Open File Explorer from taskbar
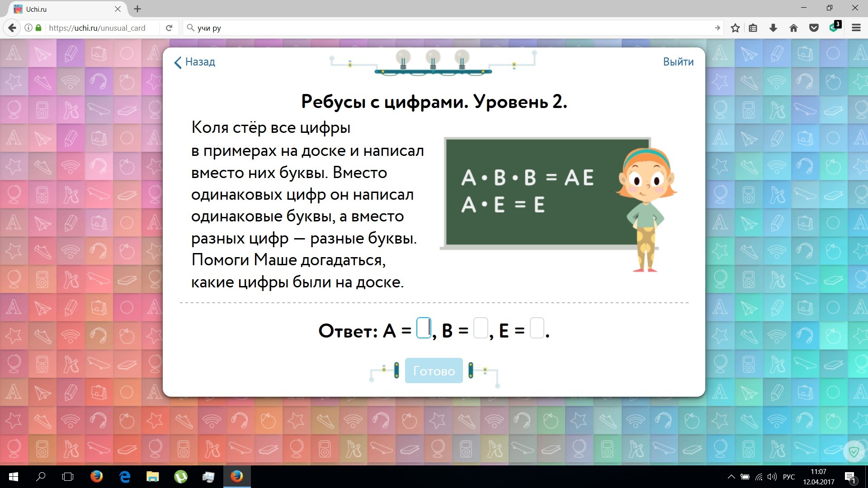 pos(152,477)
